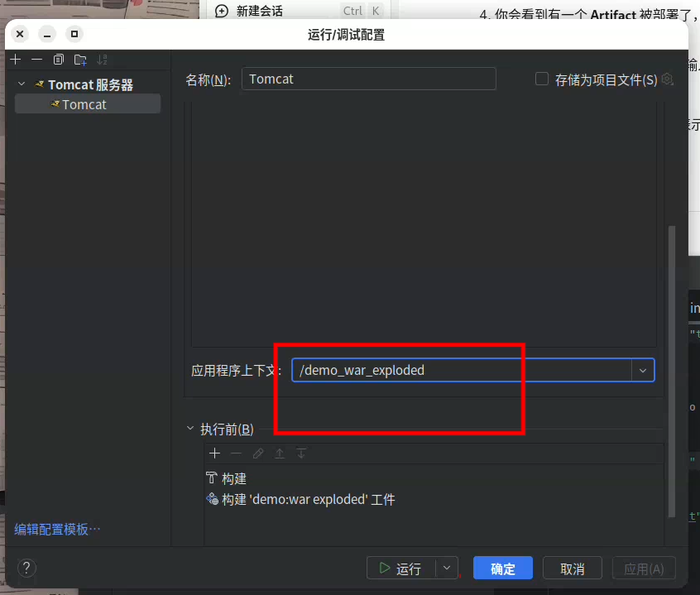Click the sort configurations alphabetically icon
The height and width of the screenshot is (595, 700).
pos(103,60)
